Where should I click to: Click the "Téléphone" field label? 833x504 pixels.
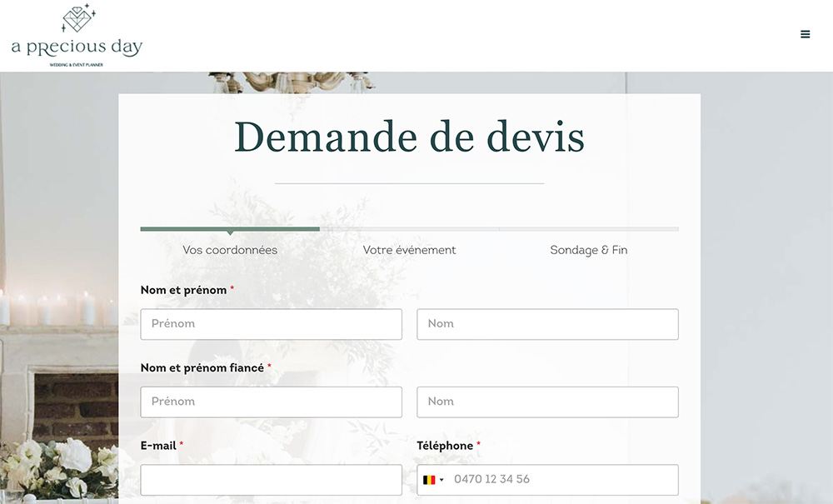(x=445, y=446)
